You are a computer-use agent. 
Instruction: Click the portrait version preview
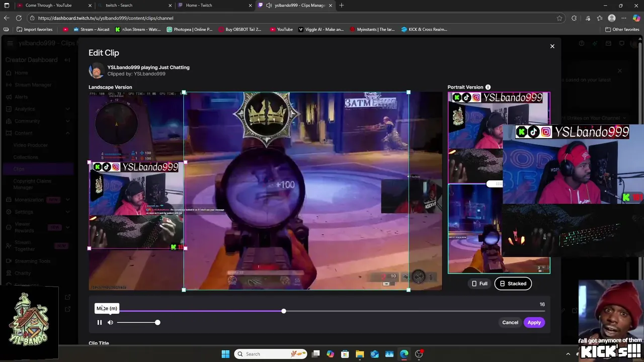coord(499,183)
